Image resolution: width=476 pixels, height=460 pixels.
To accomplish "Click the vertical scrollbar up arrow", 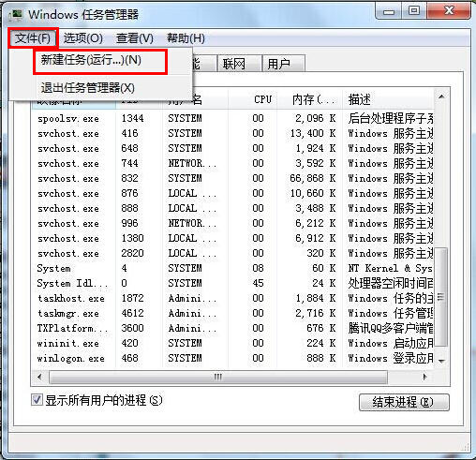I will coord(441,96).
